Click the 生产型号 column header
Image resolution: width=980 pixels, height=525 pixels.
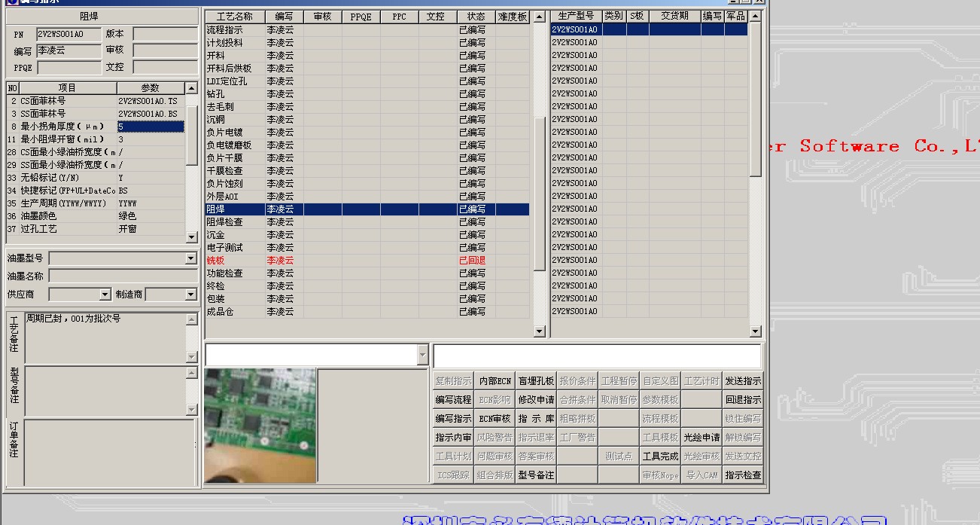click(577, 16)
